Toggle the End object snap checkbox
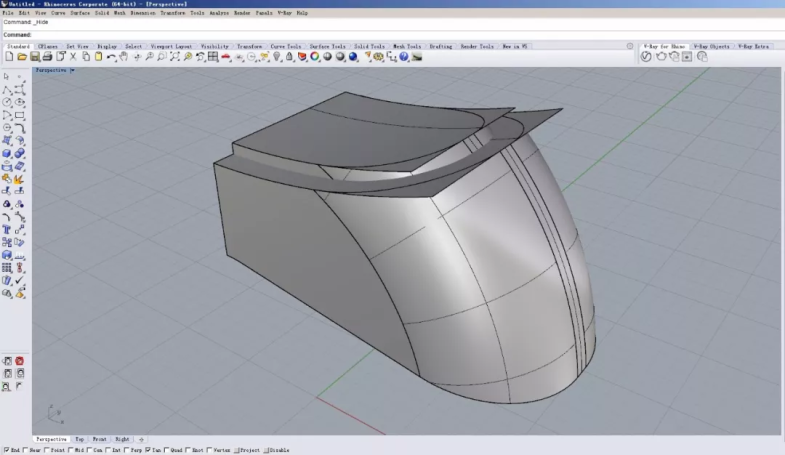 pyautogui.click(x=5, y=450)
